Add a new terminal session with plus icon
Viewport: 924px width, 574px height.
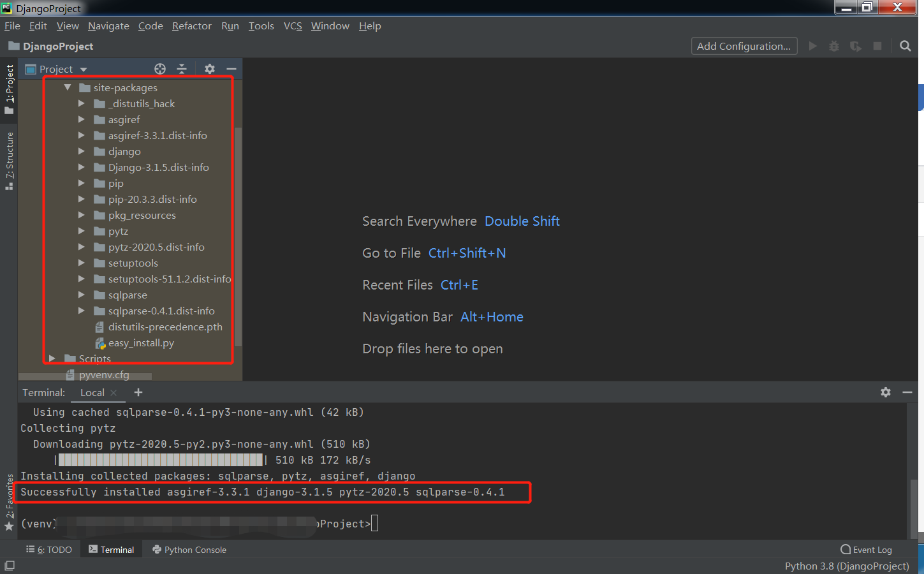pyautogui.click(x=138, y=392)
